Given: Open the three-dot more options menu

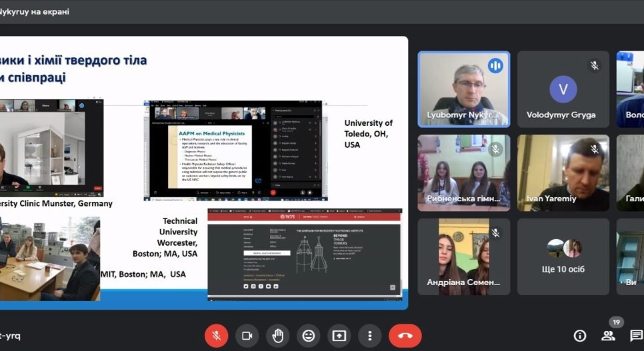Looking at the screenshot, I should coord(369,336).
